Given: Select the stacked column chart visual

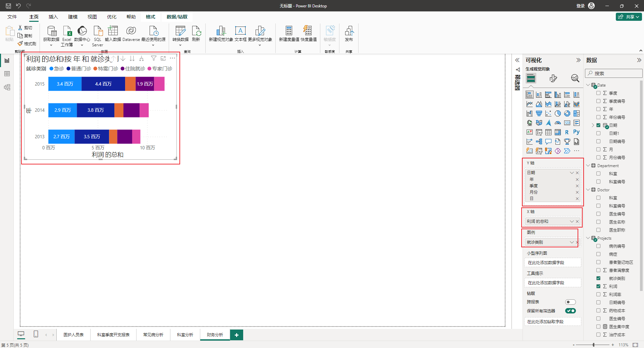Looking at the screenshot, I should [539, 95].
